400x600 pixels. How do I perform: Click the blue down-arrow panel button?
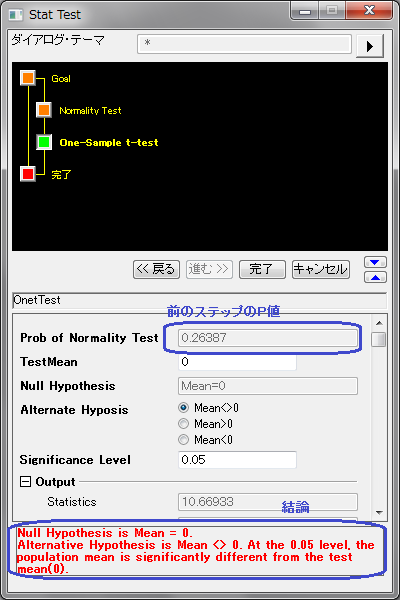click(375, 262)
